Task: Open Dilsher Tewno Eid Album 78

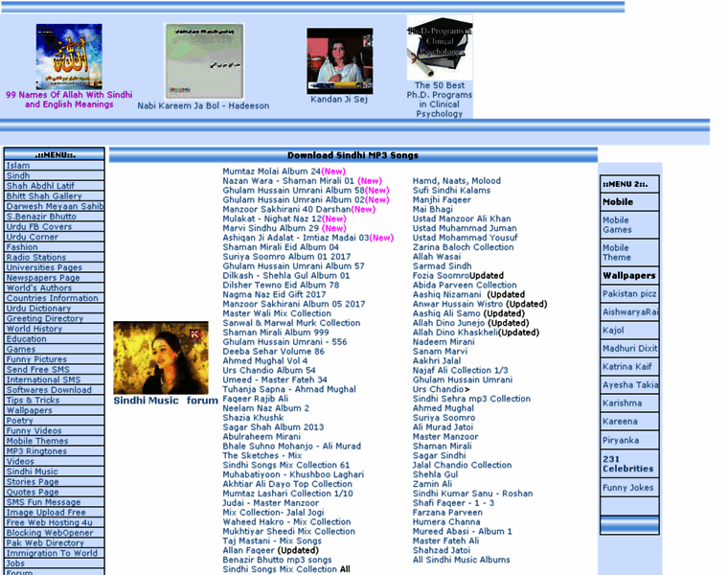Action: tap(281, 286)
